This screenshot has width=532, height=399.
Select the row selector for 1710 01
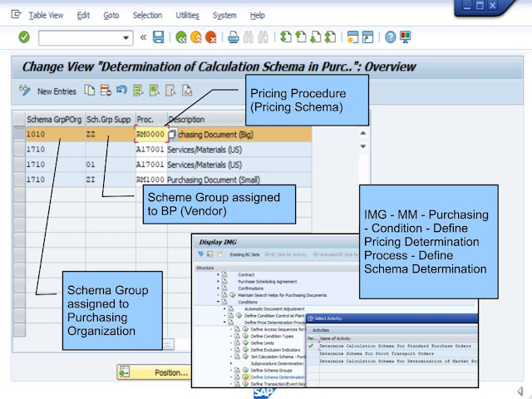tap(19, 165)
